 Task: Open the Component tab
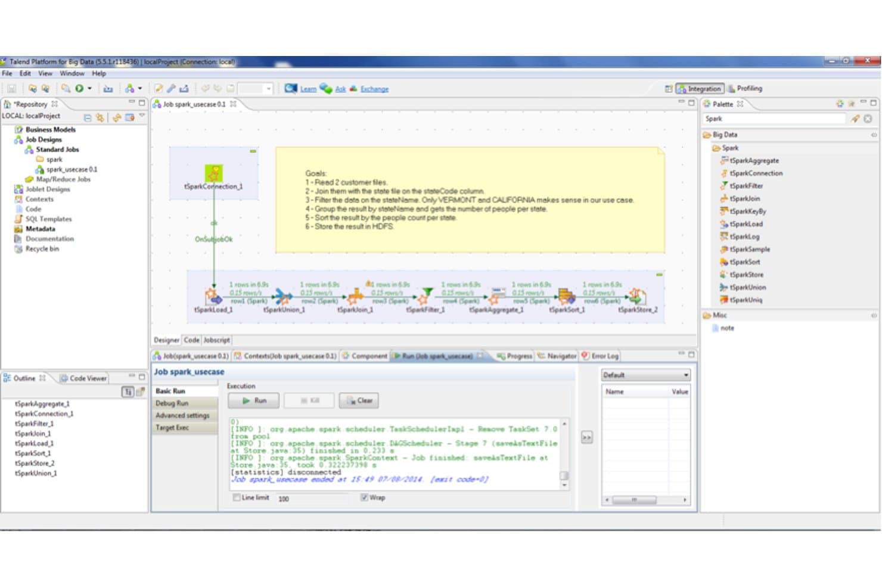[364, 356]
